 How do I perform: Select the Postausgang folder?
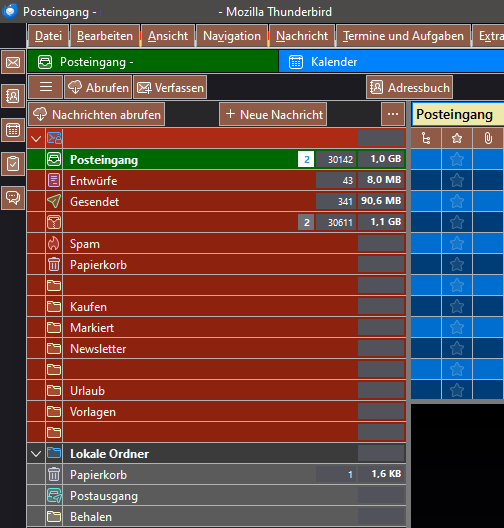click(216, 496)
